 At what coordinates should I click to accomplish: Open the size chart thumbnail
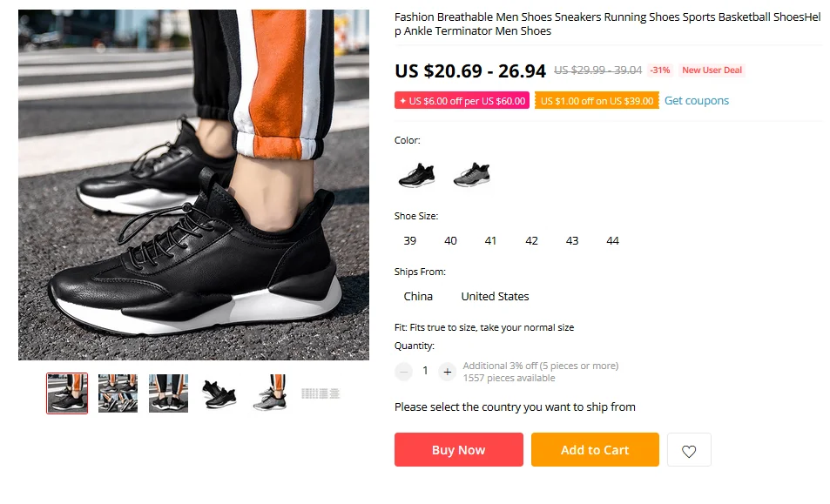321,393
